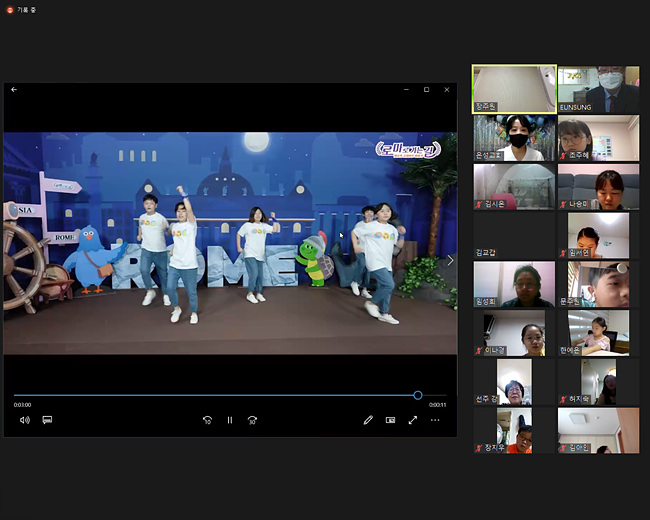Viewport: 650px width, 520px height.
Task: Go to next item with right chevron
Action: (x=450, y=260)
